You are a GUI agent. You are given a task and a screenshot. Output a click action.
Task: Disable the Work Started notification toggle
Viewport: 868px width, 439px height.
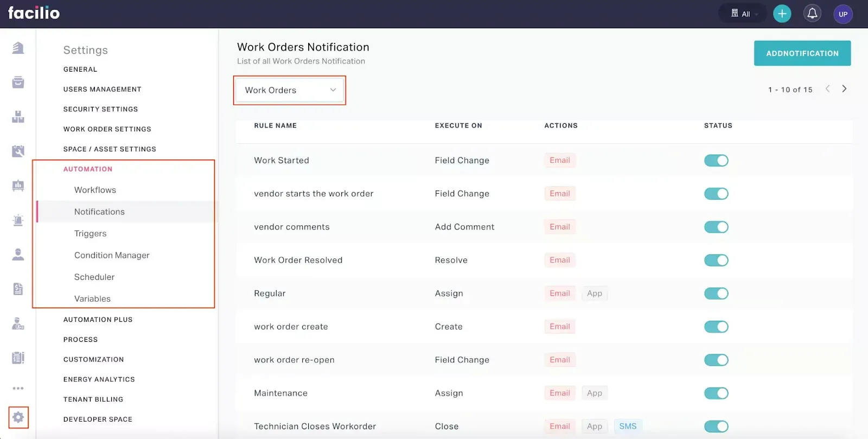pos(716,161)
